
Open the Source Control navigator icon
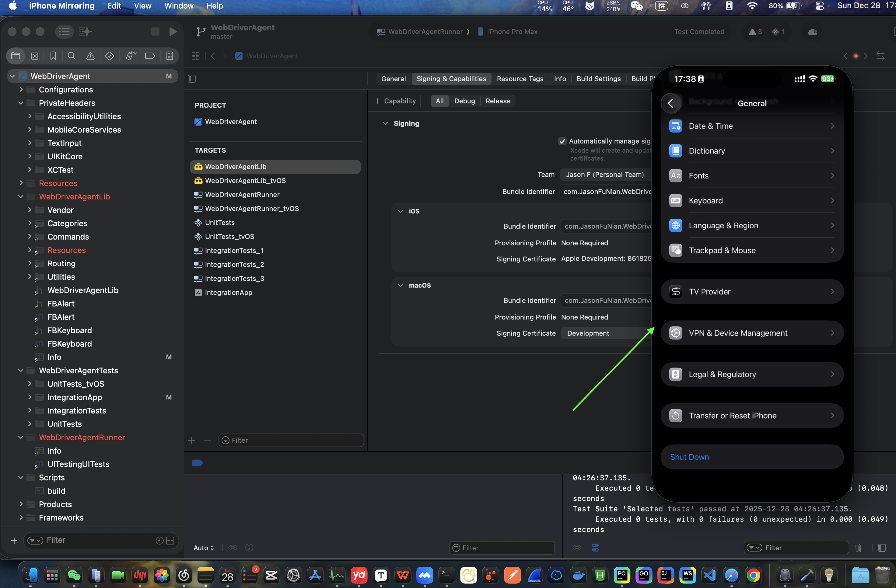point(34,56)
